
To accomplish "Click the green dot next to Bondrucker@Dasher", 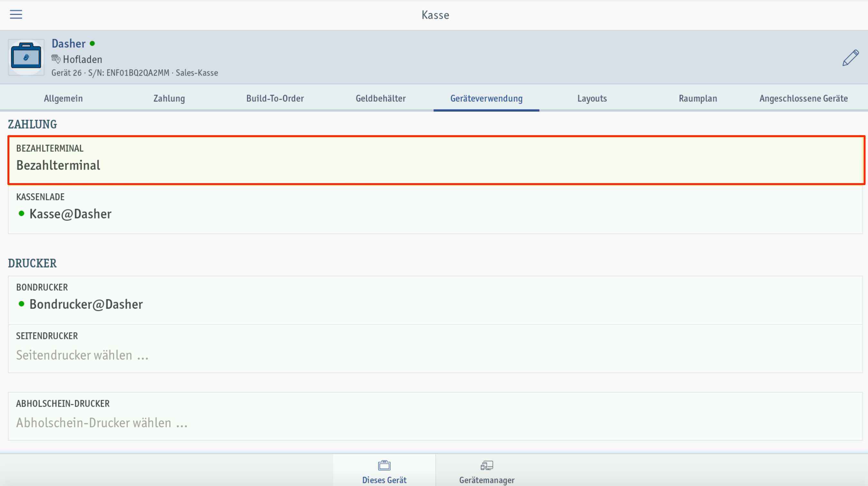I will 22,304.
